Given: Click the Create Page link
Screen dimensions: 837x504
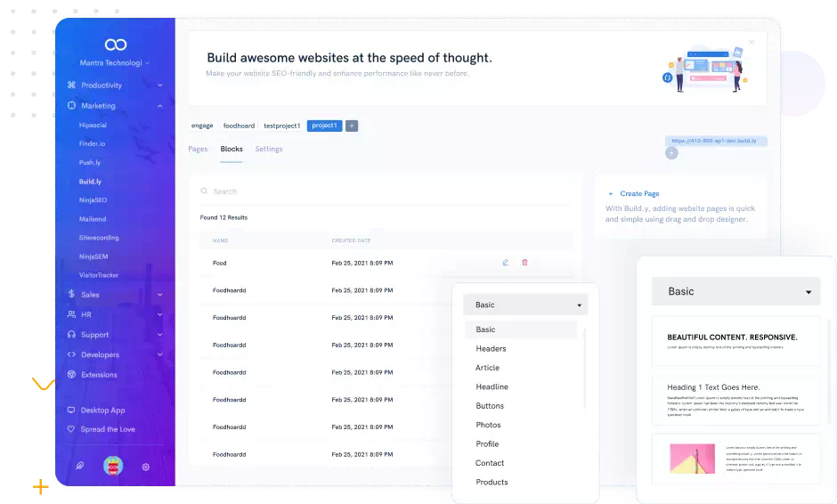Looking at the screenshot, I should coord(639,194).
